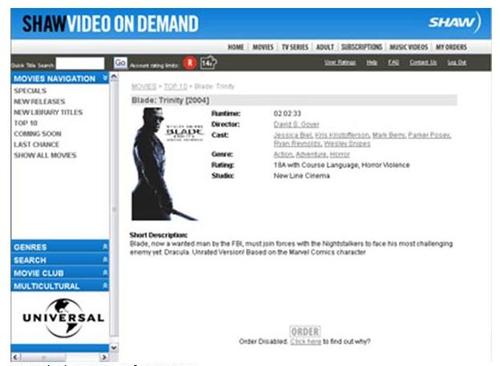
Task: Click the Go search button
Action: click(120, 63)
